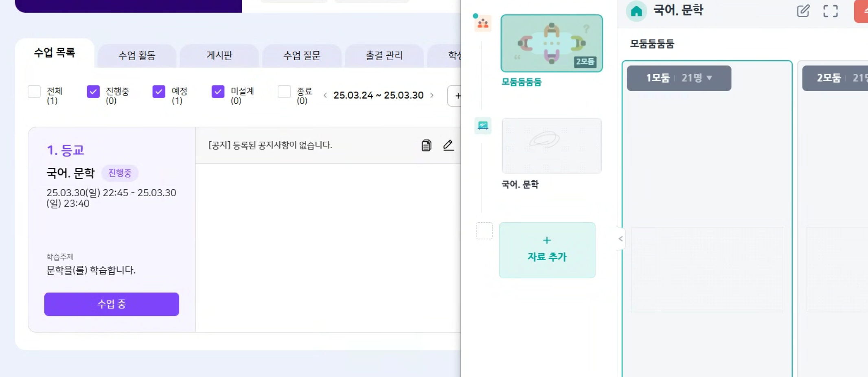This screenshot has height=377, width=868.
Task: Click the group activity icon in sidebar
Action: click(483, 24)
